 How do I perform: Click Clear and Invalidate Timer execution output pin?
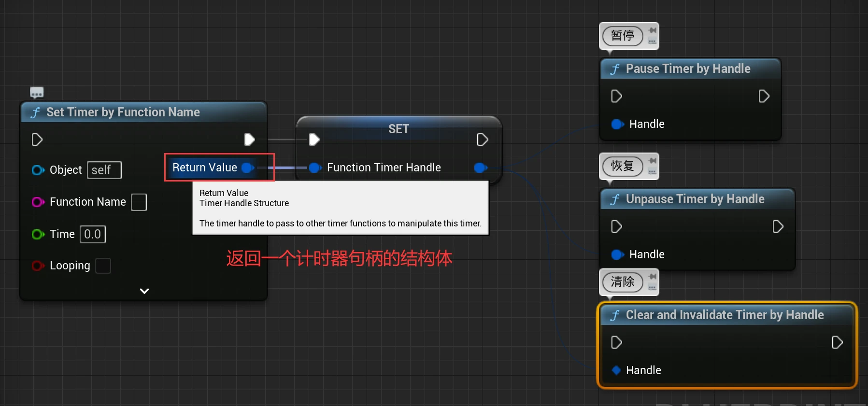pos(837,342)
